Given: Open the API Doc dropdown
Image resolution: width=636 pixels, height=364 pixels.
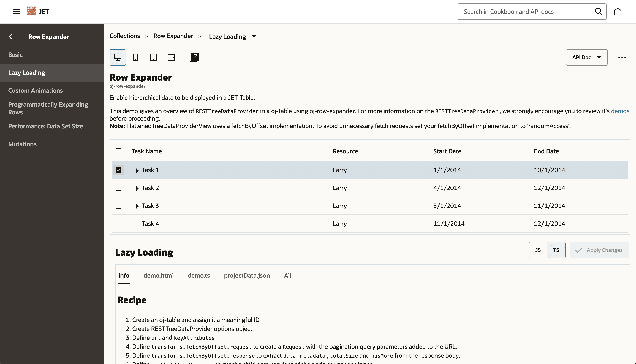Looking at the screenshot, I should pos(586,57).
